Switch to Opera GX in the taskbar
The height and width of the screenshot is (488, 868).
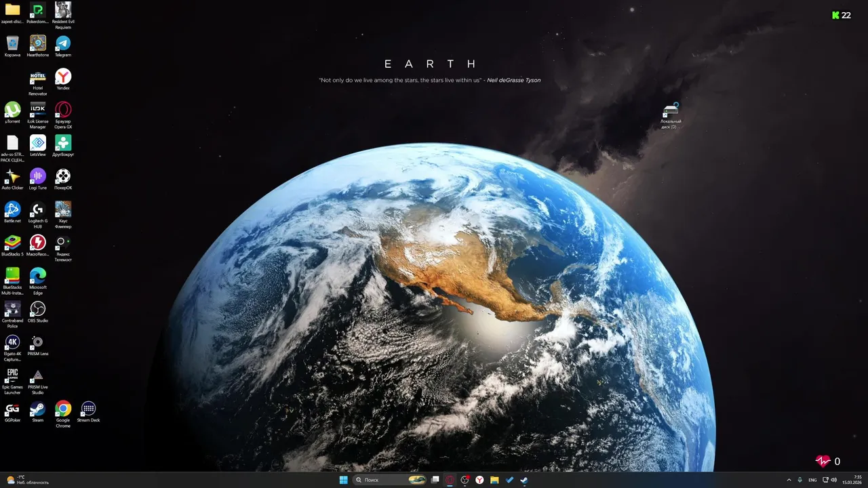tap(450, 480)
